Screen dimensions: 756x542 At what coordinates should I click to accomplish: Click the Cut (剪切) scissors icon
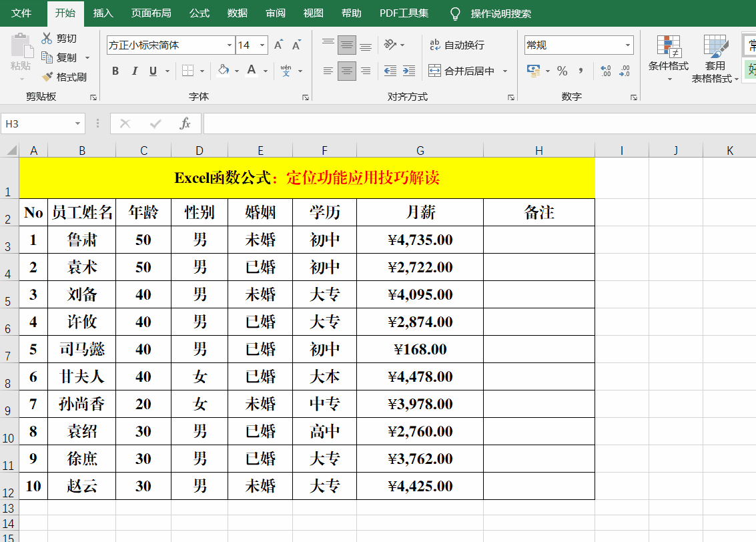47,38
